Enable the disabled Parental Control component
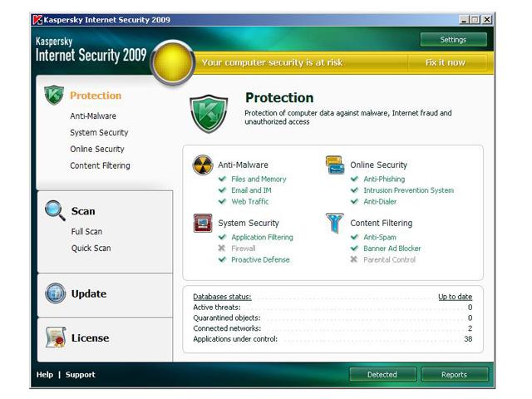This screenshot has height=399, width=532. 388,259
